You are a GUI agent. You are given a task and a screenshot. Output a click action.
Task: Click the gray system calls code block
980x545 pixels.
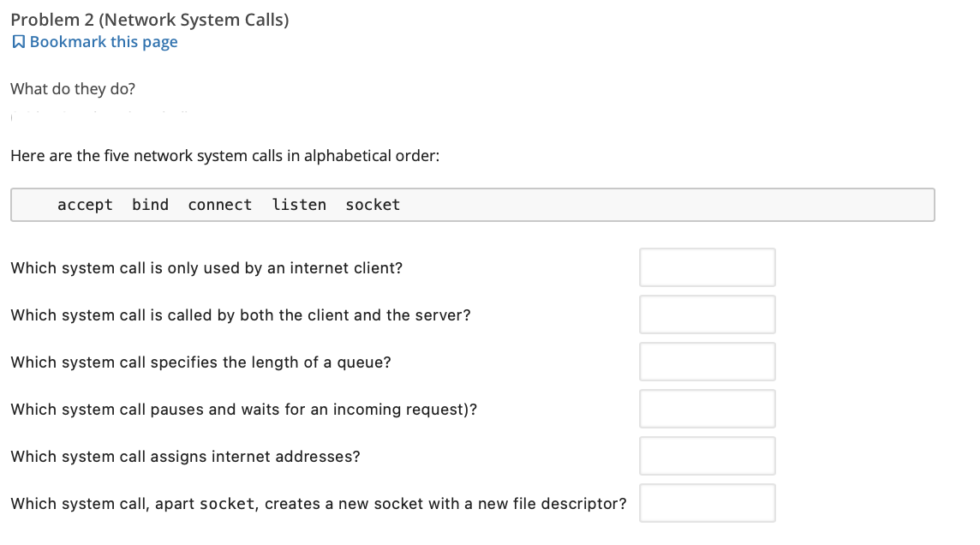point(471,204)
